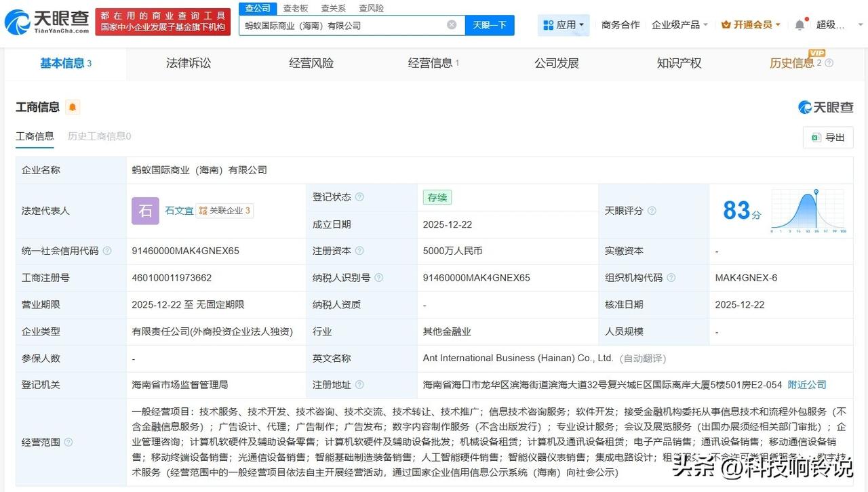Screen dimensions: 868x492
Task: Click help icon next to 经营范围
Action: coord(68,443)
